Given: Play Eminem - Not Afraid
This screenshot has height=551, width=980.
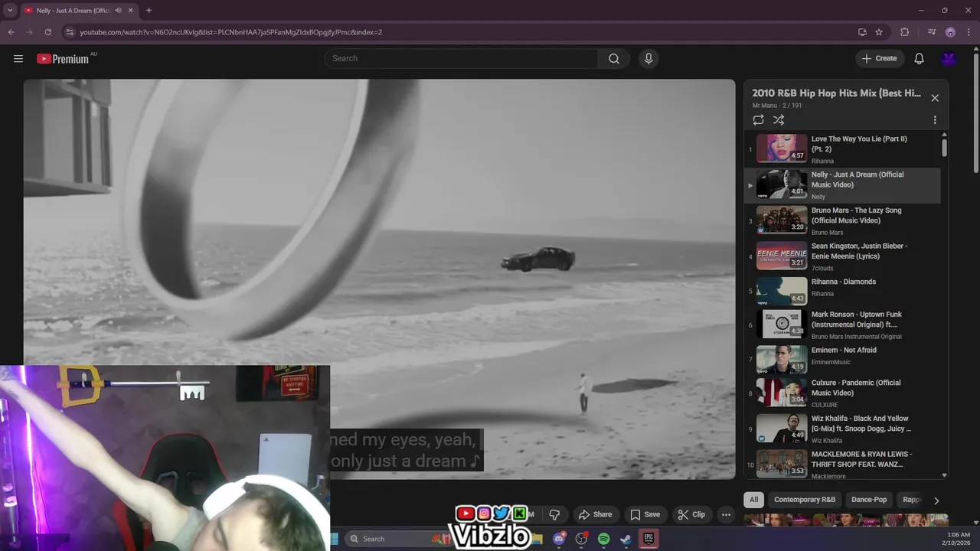Looking at the screenshot, I should point(842,360).
